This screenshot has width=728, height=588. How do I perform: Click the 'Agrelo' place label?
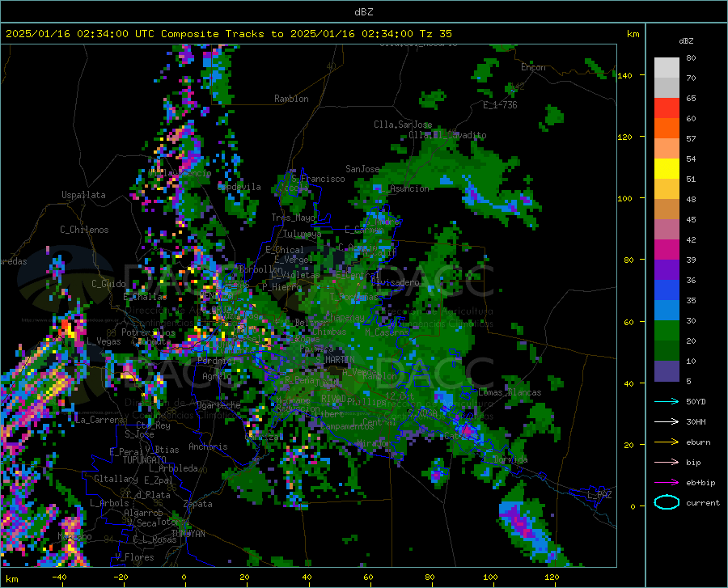click(217, 376)
